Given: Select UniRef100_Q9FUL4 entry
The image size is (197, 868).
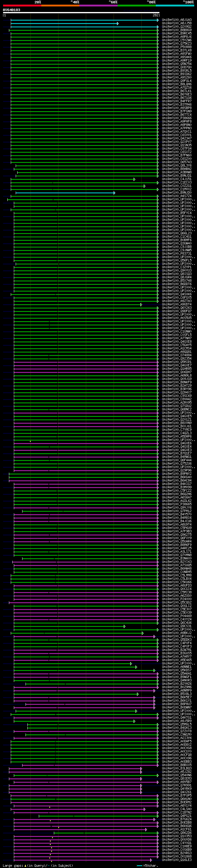Looking at the screenshot, I should click(x=177, y=81).
